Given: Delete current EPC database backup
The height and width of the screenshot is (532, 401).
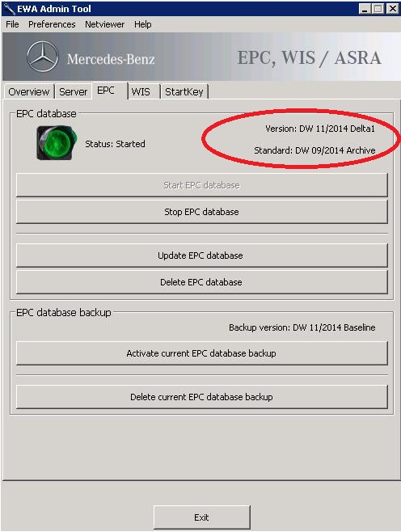Looking at the screenshot, I should (201, 397).
